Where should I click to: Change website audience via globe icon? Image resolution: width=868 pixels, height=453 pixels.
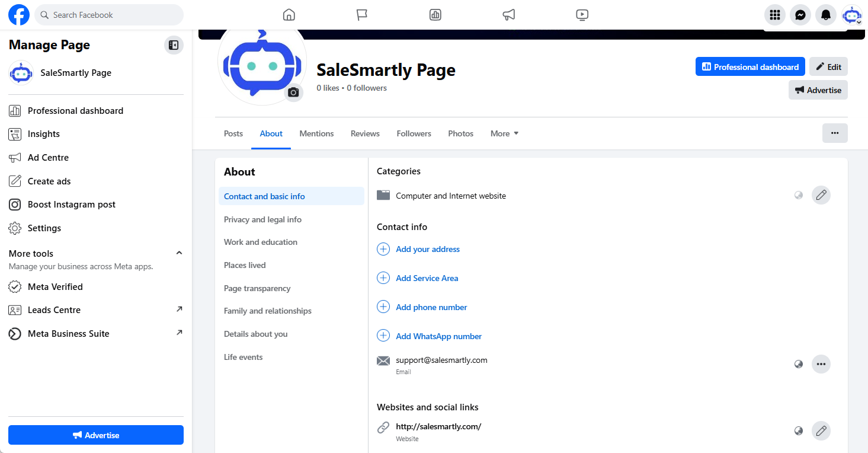tap(799, 431)
